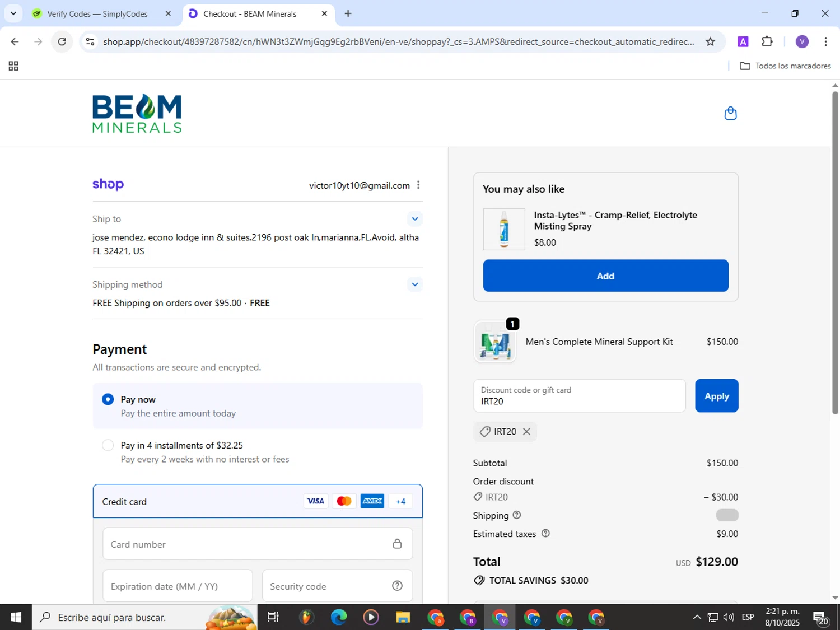Viewport: 840px width, 630px height.
Task: Select Pay in 4 installments radio option
Action: [108, 445]
